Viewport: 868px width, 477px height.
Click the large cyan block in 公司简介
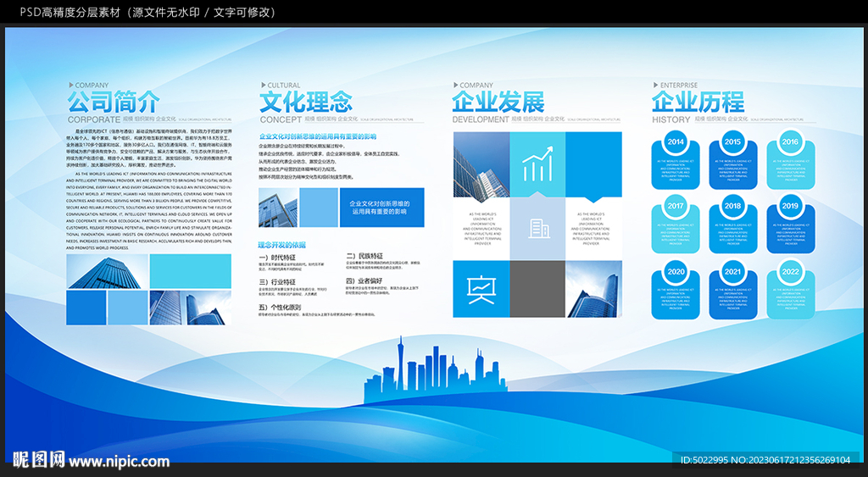[191, 271]
